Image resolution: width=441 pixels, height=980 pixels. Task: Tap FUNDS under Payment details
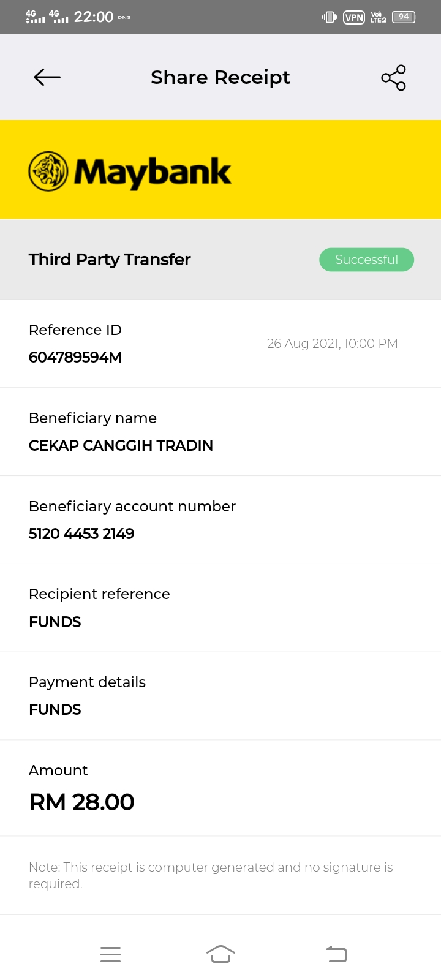55,709
